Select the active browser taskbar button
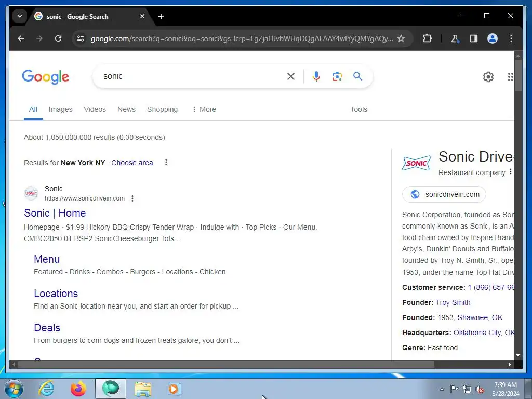 pos(111,389)
